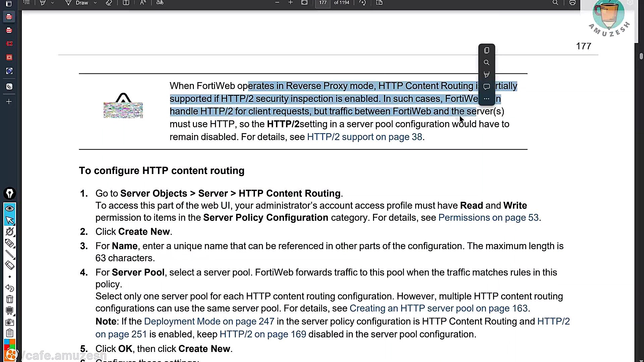Open the HTTP/2 support on page 38 link
Screen dimensions: 644x362
365,137
